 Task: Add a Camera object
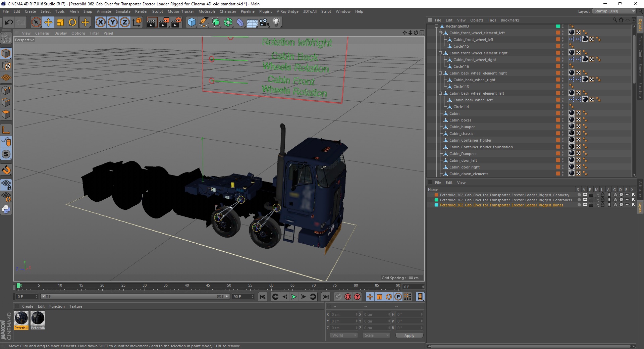point(264,22)
